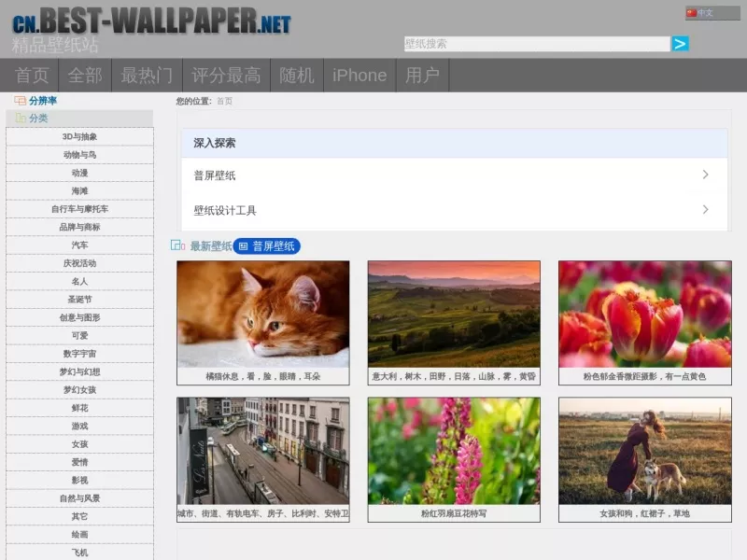This screenshot has width=747, height=560.
Task: Select the 其它 category
Action: pos(79,517)
